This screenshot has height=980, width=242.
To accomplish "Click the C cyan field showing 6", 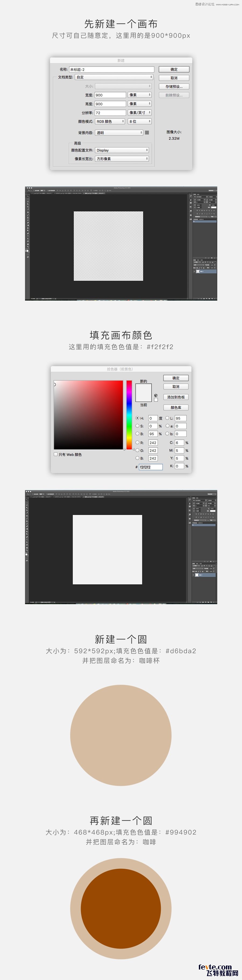I will click(x=179, y=443).
